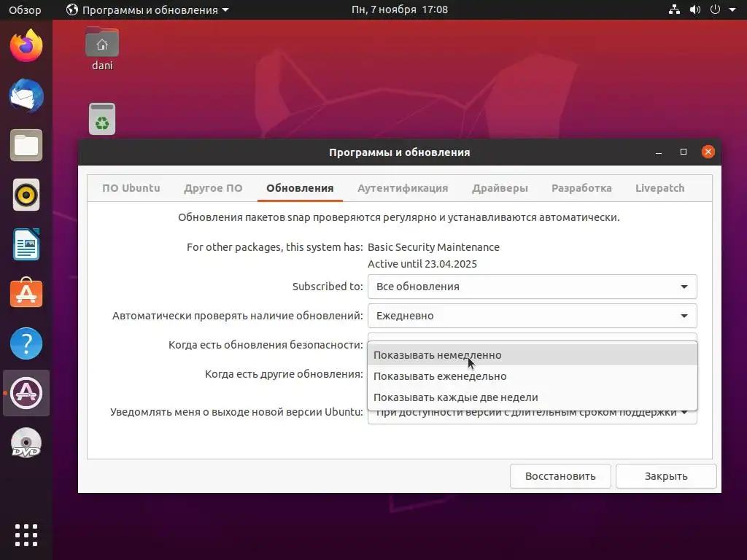Click the Subscribed to: label

tap(328, 287)
